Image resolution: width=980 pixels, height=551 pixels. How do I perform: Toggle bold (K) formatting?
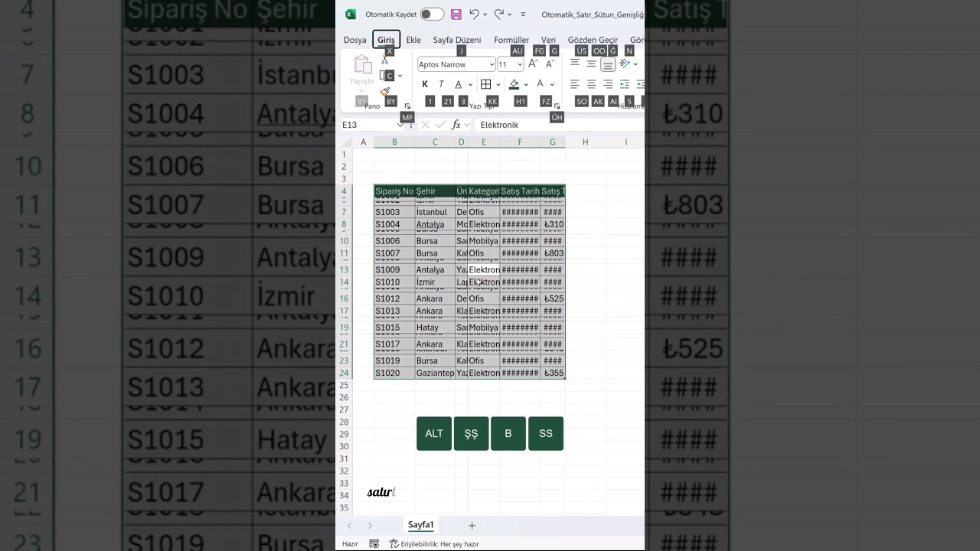click(x=425, y=84)
